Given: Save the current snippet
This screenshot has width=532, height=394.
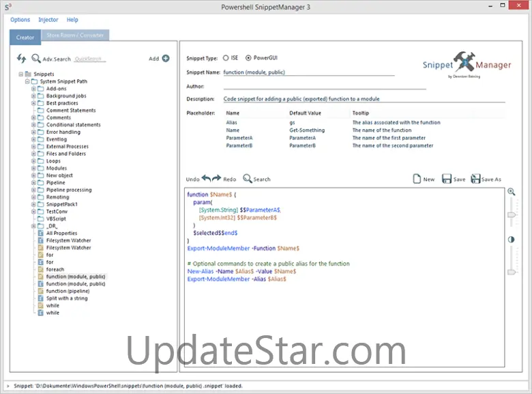Looking at the screenshot, I should pyautogui.click(x=447, y=179).
